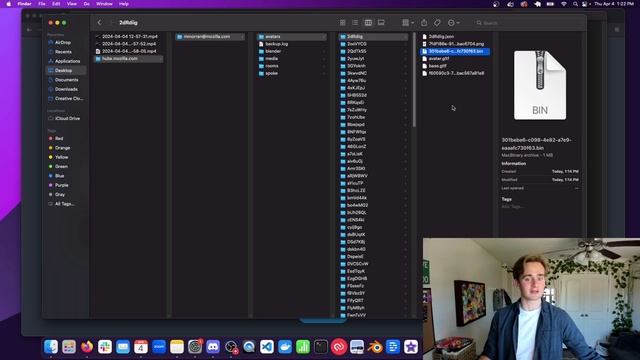The image size is (640, 360).
Task: Open Applications in the sidebar
Action: pos(67,61)
